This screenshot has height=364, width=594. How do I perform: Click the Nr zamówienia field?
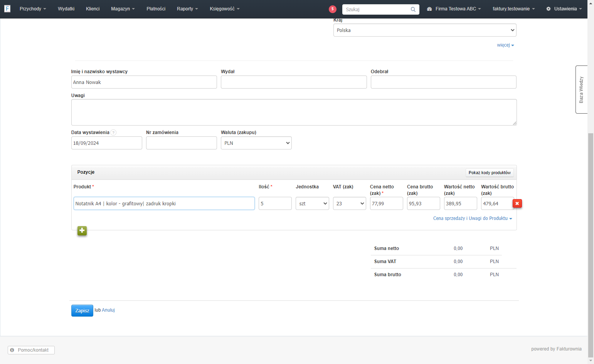click(x=182, y=143)
